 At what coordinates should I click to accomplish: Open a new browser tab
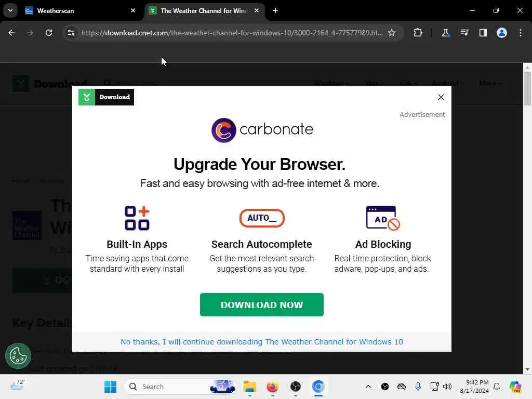pos(275,10)
